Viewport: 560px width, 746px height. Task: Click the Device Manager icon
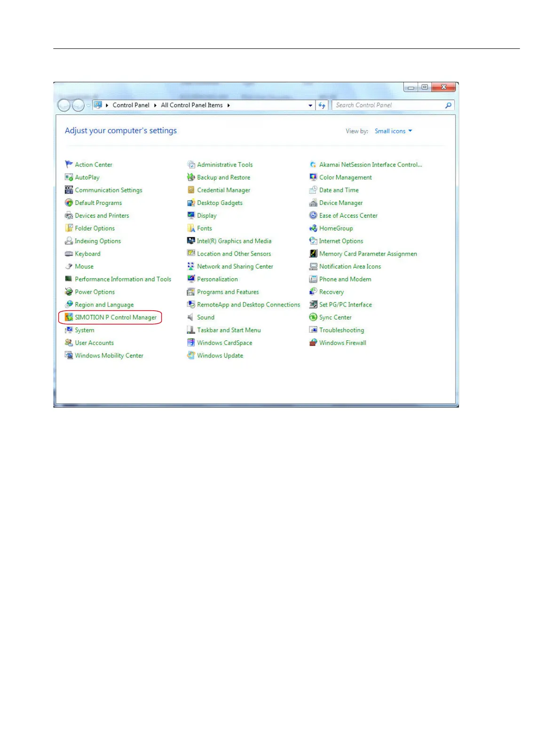(x=313, y=203)
